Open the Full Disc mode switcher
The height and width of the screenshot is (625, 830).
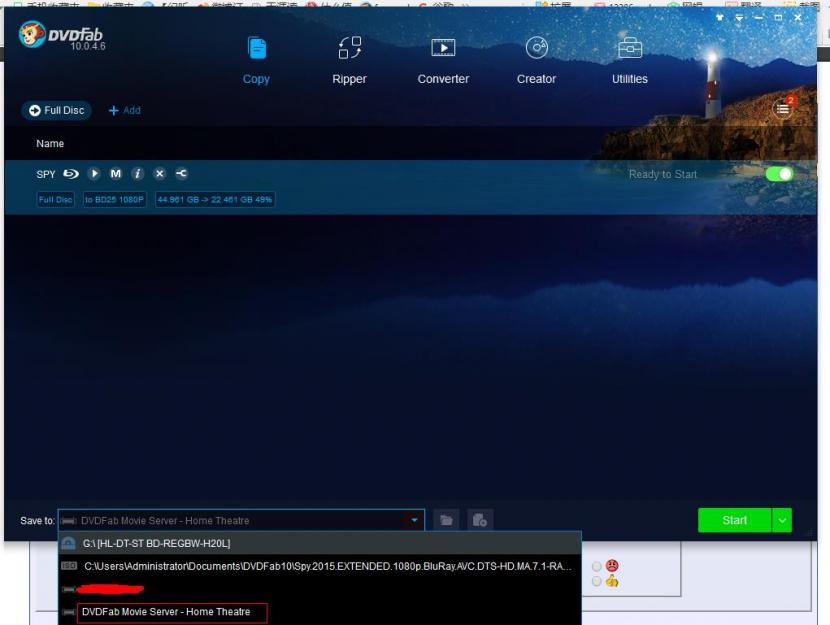pos(57,110)
